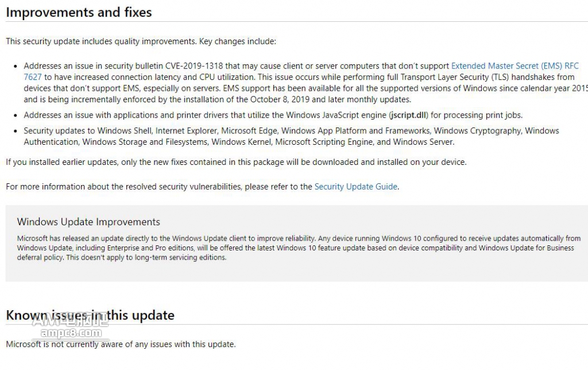This screenshot has width=588, height=370.
Task: Click the 7627 link text
Action: [x=33, y=78]
